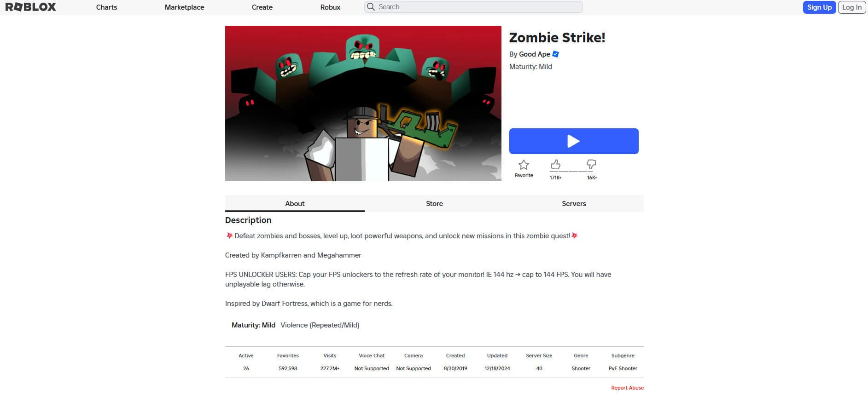Open the Charts page
Screen dimensions: 868x396
tap(106, 7)
